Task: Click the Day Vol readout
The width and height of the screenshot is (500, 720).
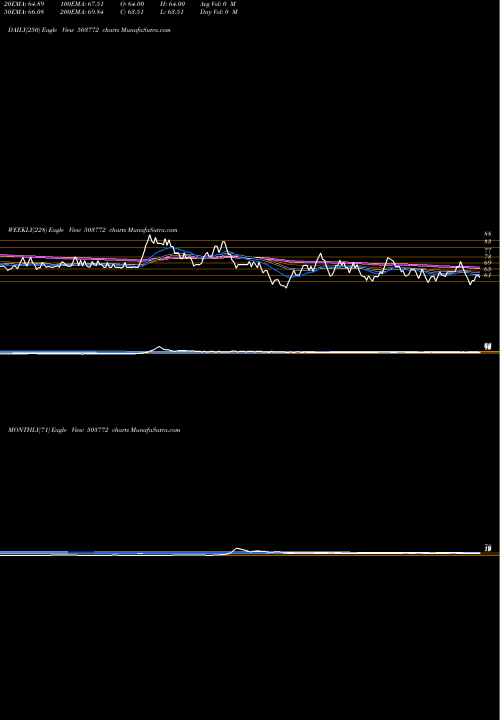Action: (219, 12)
